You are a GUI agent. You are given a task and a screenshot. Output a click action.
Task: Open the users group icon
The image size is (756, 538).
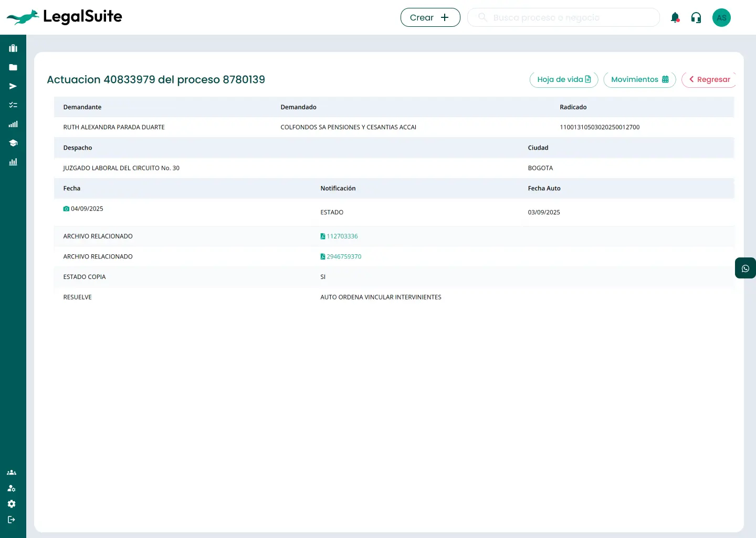[x=12, y=472]
